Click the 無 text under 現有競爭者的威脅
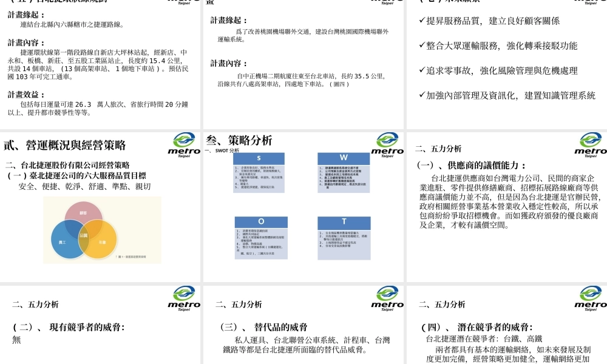Image resolution: width=607 pixels, height=364 pixels. pyautogui.click(x=16, y=340)
